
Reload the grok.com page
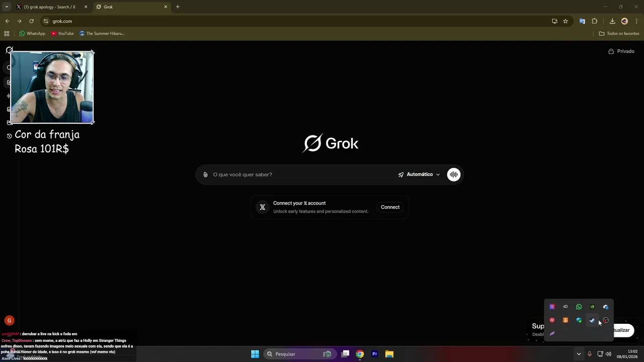tap(31, 21)
